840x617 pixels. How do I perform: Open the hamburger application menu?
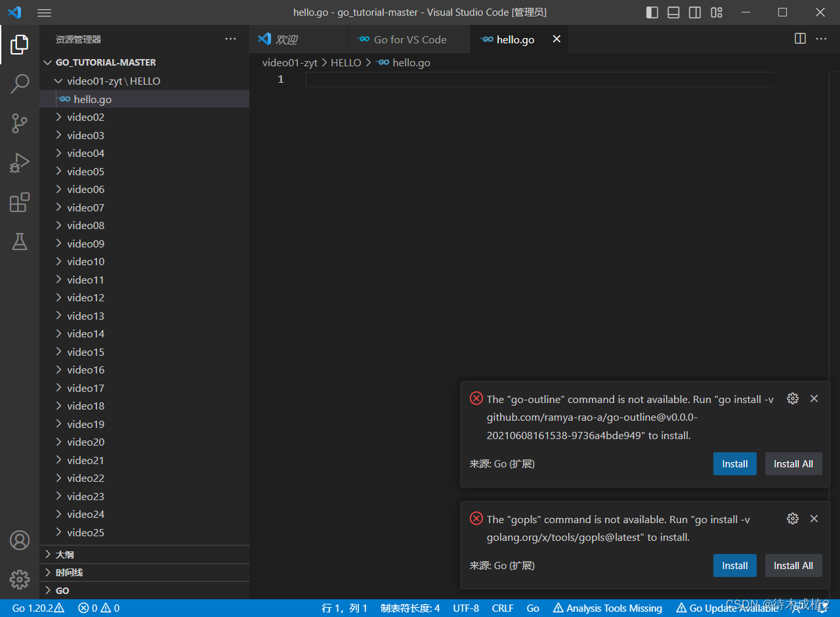44,12
